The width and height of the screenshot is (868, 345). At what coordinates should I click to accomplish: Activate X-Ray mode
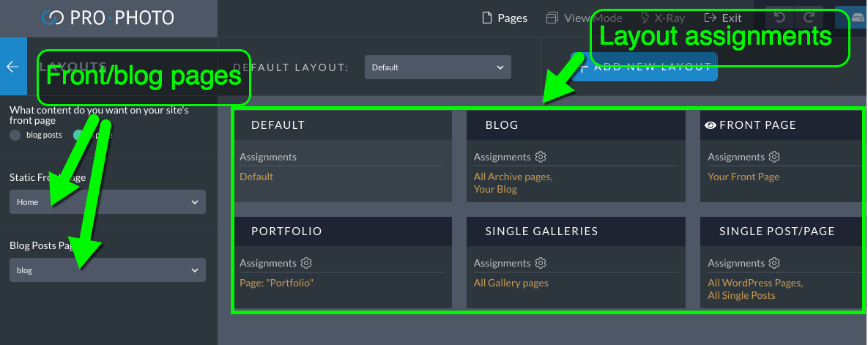(x=663, y=18)
